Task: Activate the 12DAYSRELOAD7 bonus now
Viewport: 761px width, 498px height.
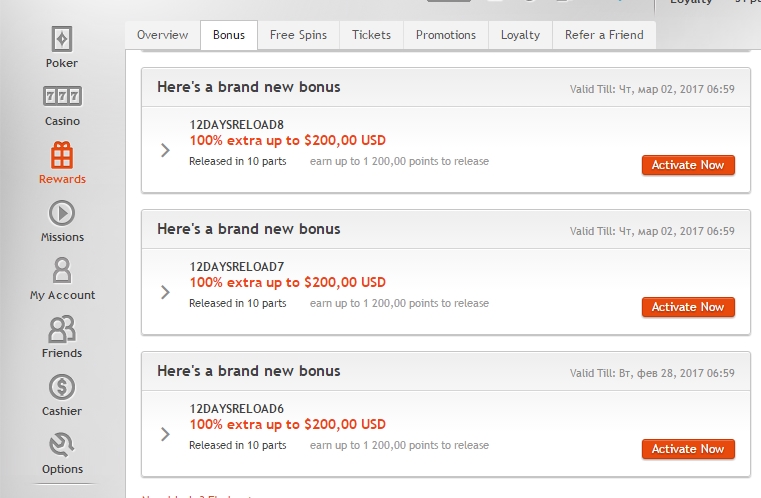Action: pyautogui.click(x=688, y=307)
